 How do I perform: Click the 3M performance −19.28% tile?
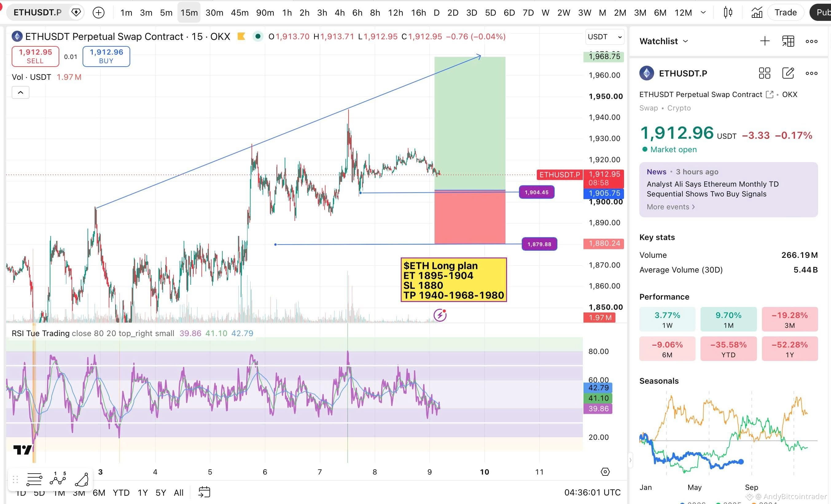click(x=790, y=319)
